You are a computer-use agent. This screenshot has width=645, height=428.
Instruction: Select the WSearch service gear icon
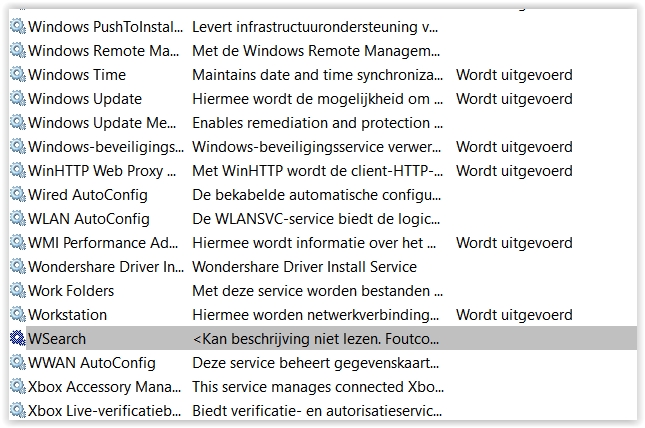(18, 339)
